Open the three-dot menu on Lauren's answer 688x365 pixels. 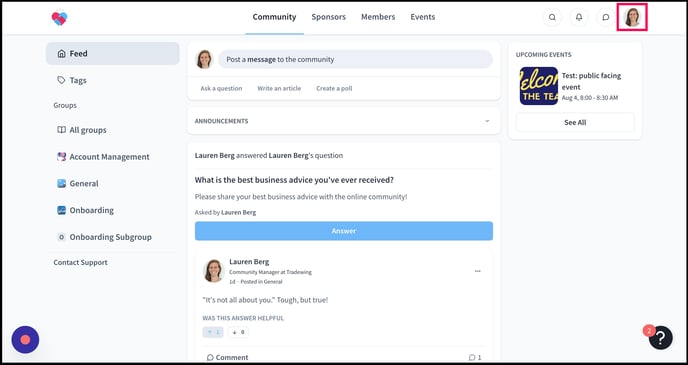click(x=477, y=271)
